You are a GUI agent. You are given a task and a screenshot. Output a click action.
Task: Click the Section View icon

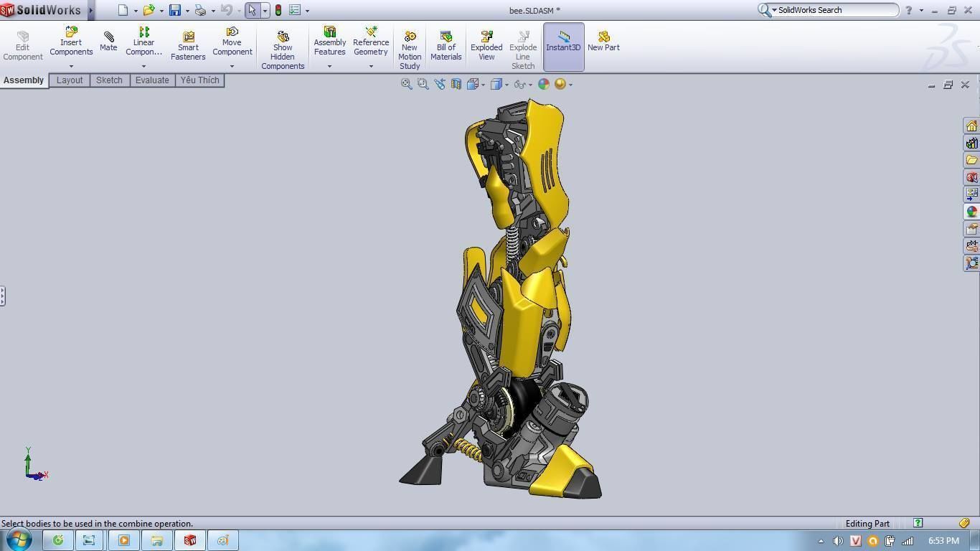456,84
